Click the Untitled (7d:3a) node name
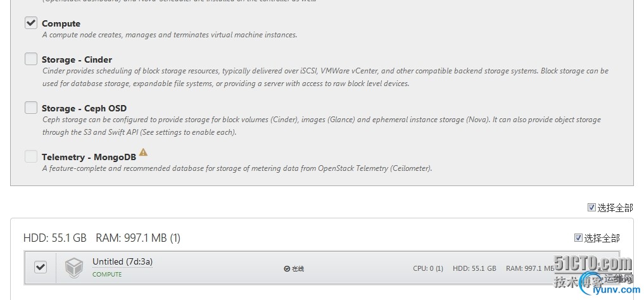The image size is (644, 300). pos(122,261)
